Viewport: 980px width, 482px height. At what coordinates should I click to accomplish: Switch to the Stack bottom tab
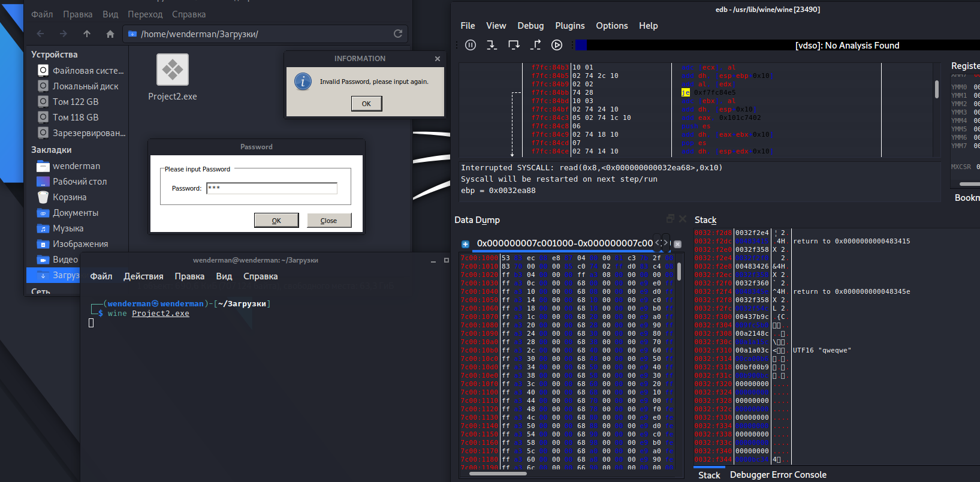[709, 475]
